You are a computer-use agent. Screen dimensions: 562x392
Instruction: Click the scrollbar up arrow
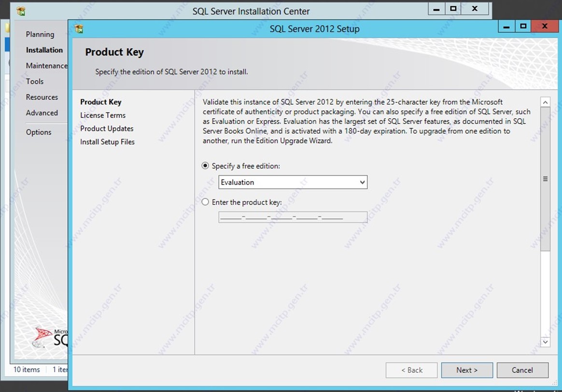click(545, 102)
